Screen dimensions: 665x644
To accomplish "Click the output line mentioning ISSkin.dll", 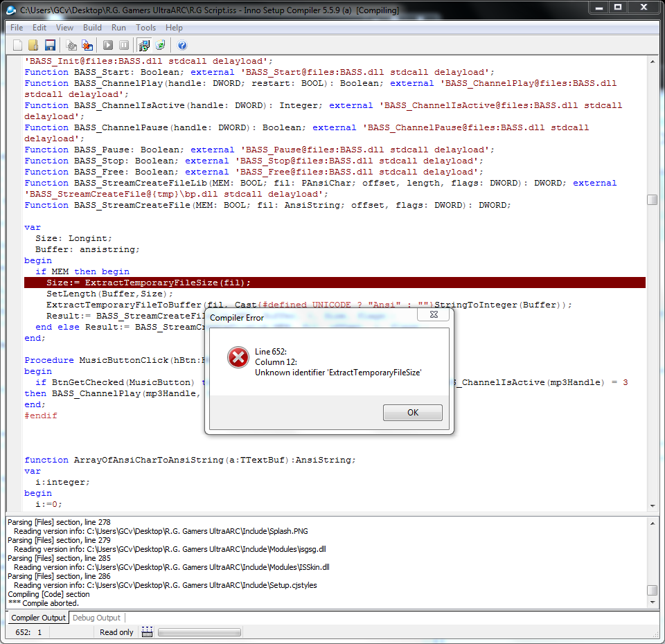I will tap(172, 567).
